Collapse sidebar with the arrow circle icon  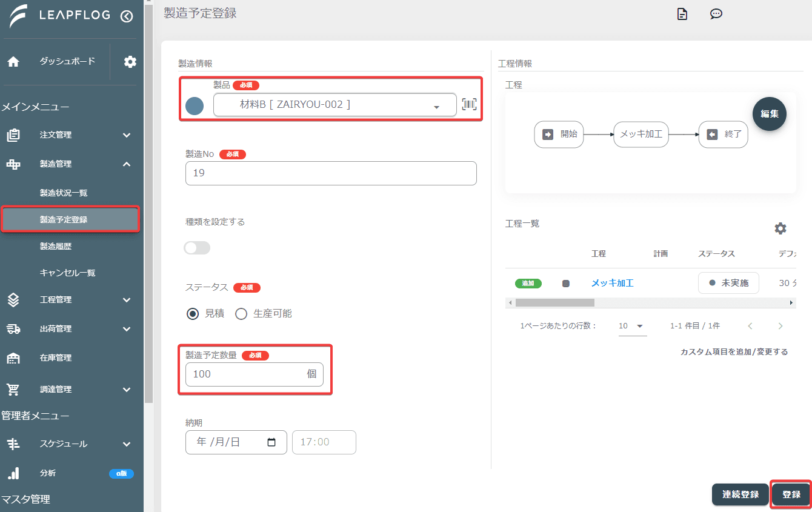127,16
